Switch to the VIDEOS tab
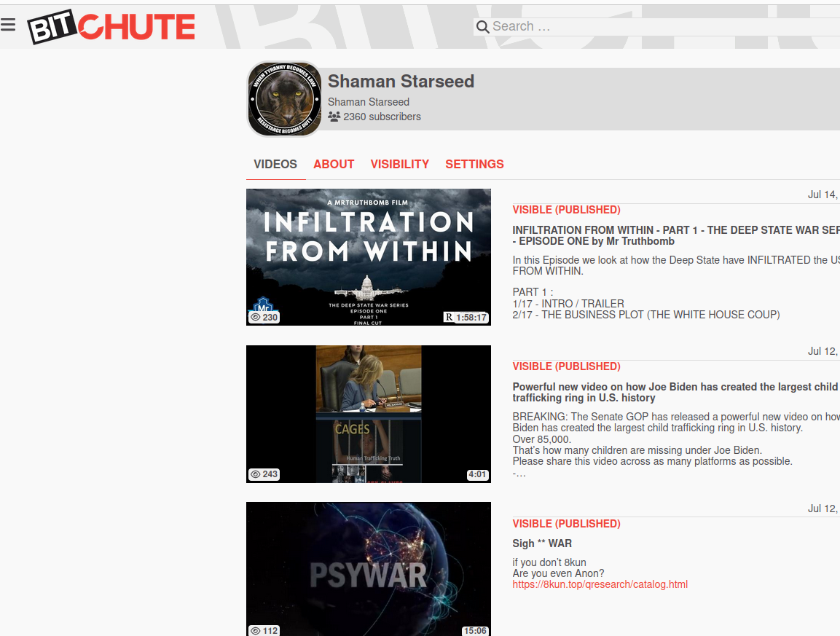 275,164
